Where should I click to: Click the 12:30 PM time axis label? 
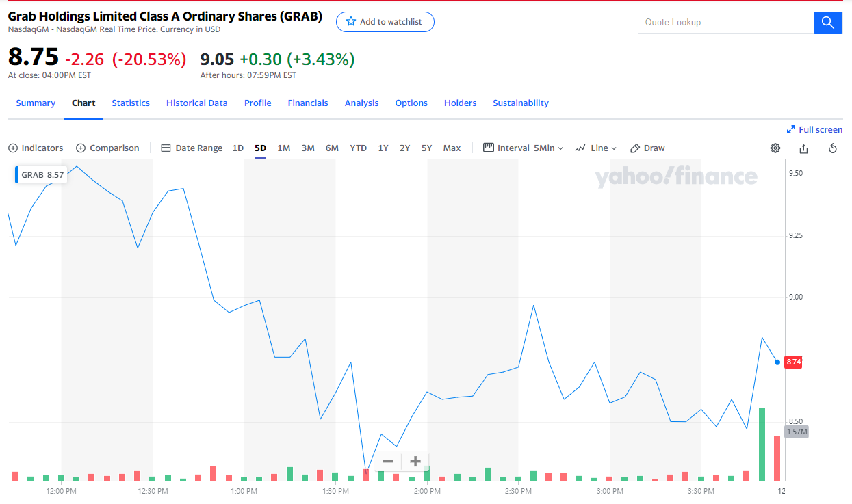tap(153, 492)
